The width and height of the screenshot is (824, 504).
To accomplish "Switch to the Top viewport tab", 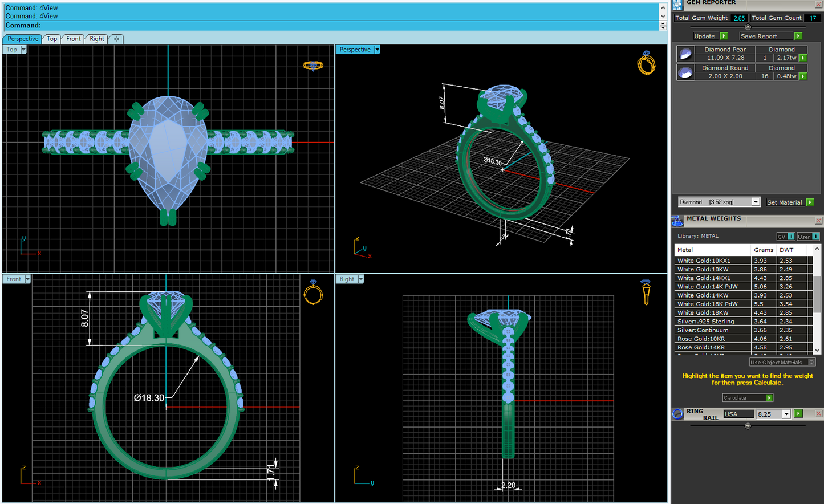I will pyautogui.click(x=52, y=39).
